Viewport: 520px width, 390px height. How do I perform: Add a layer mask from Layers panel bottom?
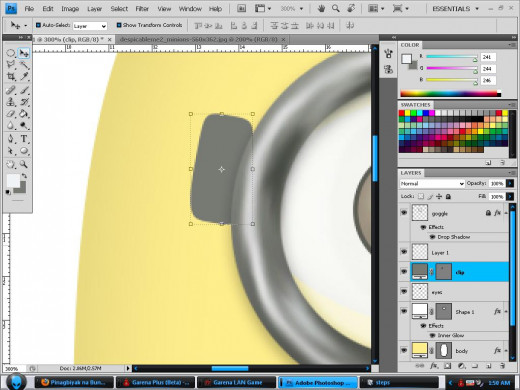click(448, 366)
